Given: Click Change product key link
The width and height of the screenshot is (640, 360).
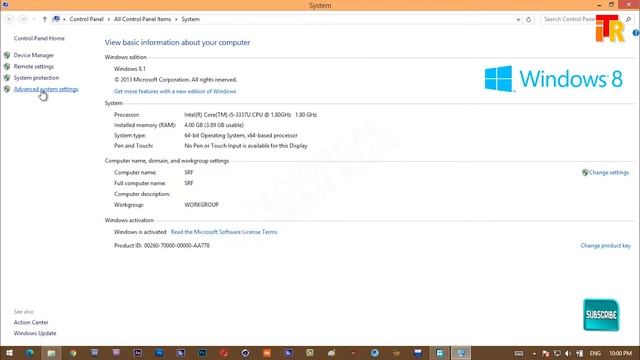Looking at the screenshot, I should click(605, 246).
